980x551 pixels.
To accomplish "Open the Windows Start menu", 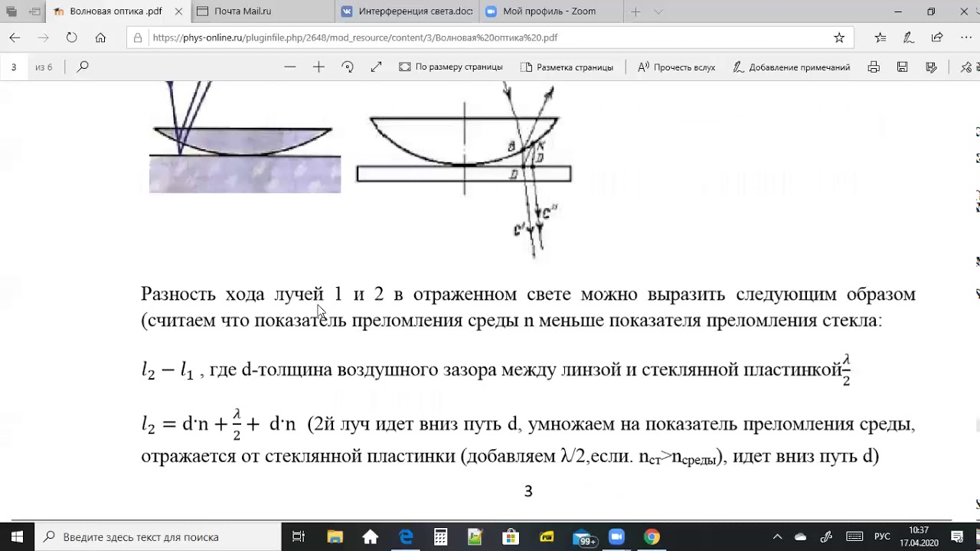I will coord(18,536).
